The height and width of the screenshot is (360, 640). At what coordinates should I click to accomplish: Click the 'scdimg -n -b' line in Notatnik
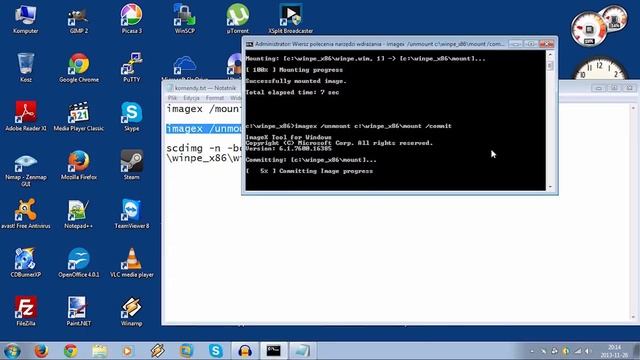click(204, 148)
